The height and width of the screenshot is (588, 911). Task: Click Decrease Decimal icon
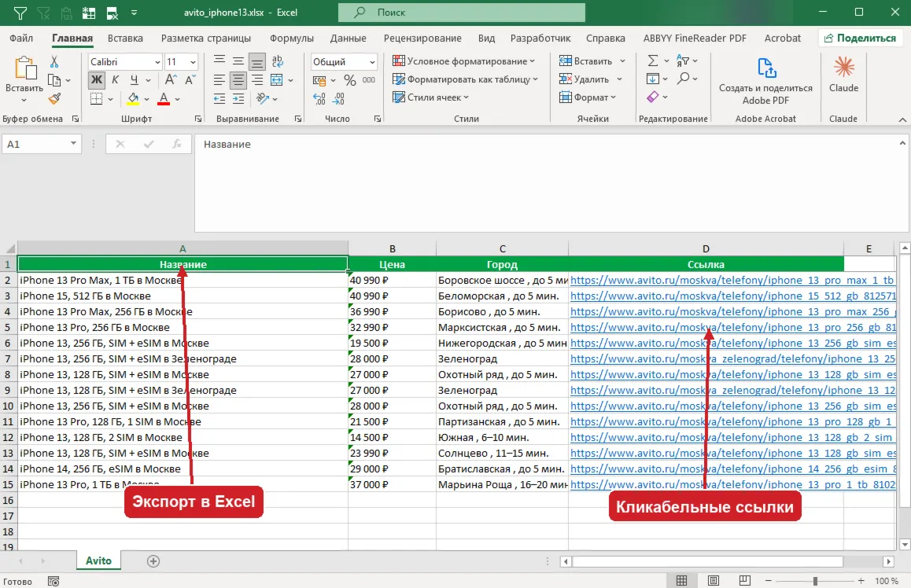[x=339, y=99]
